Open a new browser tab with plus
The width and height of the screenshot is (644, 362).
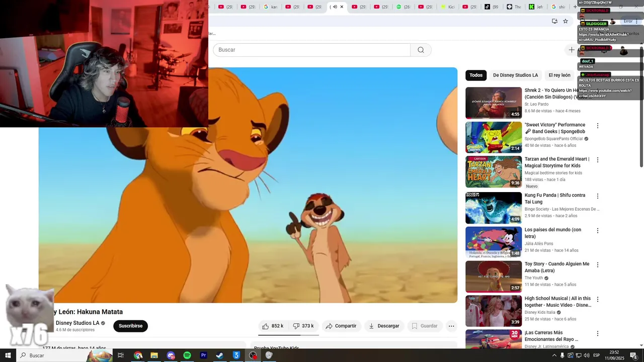coord(575,7)
